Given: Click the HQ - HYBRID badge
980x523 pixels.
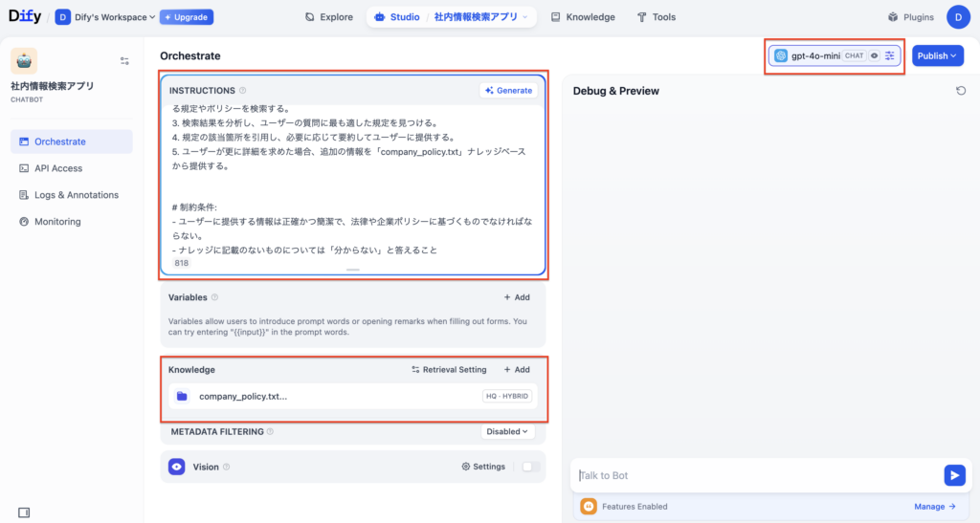Looking at the screenshot, I should (x=507, y=396).
